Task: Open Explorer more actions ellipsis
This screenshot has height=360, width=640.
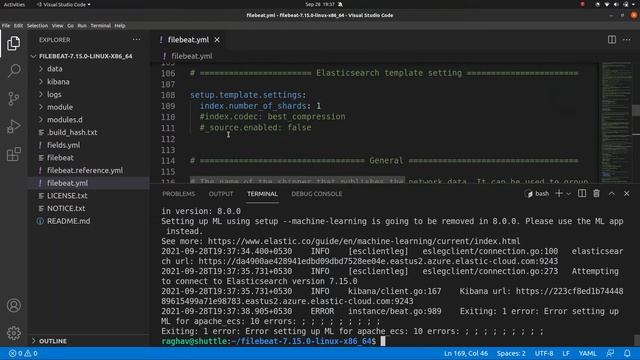Action: point(136,40)
